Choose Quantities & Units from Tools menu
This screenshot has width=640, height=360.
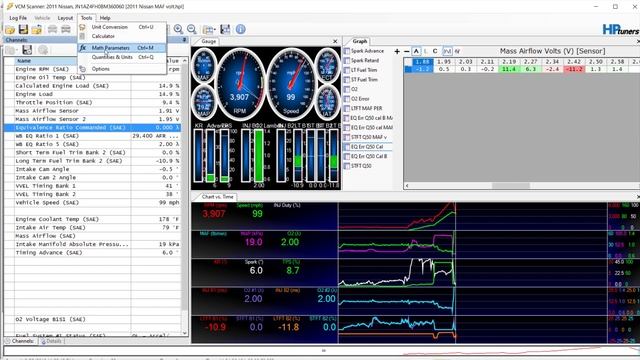click(x=122, y=57)
